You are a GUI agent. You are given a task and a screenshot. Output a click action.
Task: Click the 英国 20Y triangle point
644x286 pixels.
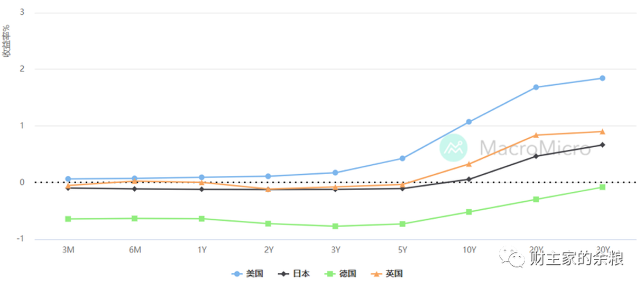click(x=536, y=135)
